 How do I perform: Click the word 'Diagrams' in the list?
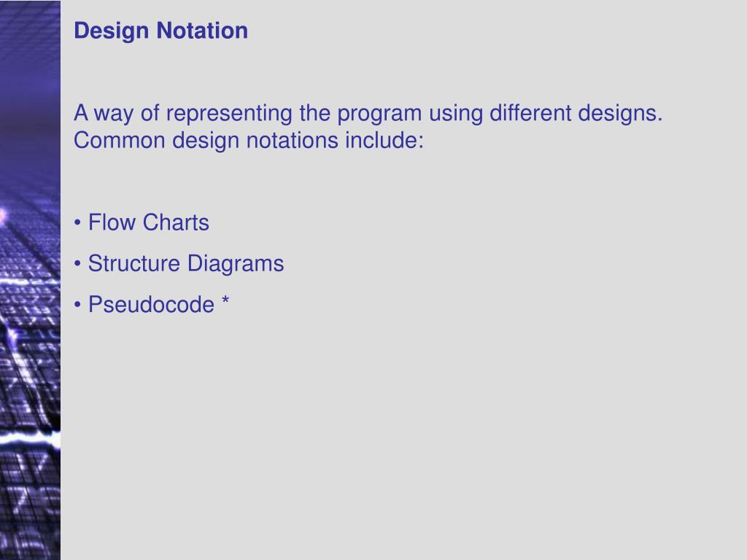[x=236, y=265]
